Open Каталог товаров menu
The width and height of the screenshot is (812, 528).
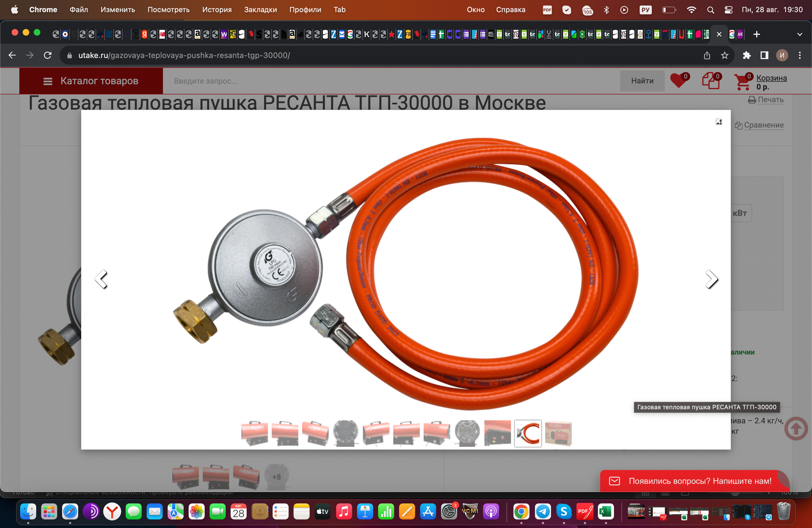click(x=91, y=81)
